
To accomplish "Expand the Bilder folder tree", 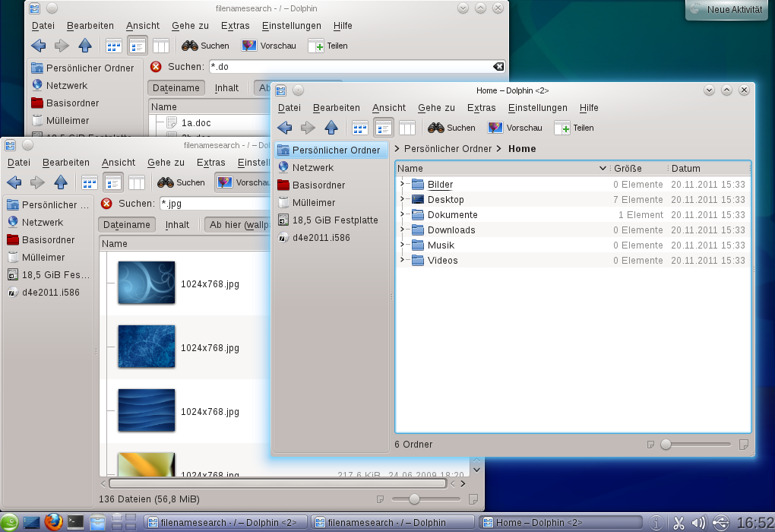I will [x=403, y=184].
